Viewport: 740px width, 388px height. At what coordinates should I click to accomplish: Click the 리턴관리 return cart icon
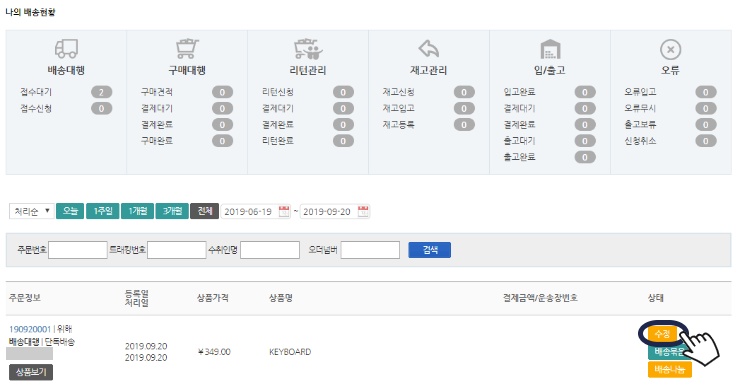tap(308, 49)
